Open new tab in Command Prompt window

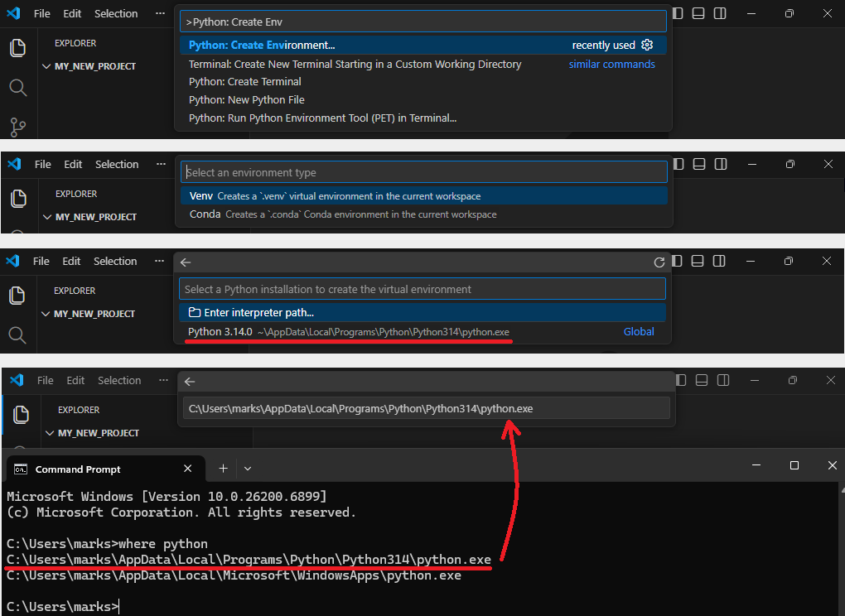pos(223,469)
